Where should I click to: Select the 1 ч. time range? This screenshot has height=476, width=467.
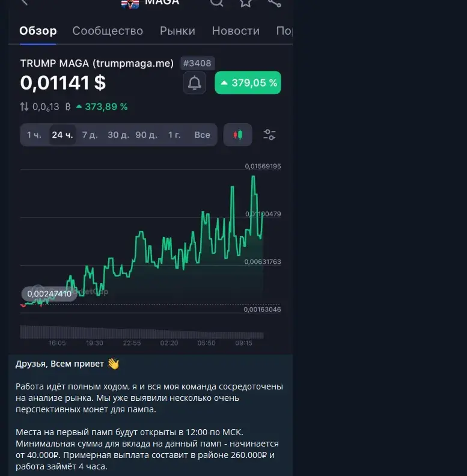[34, 135]
